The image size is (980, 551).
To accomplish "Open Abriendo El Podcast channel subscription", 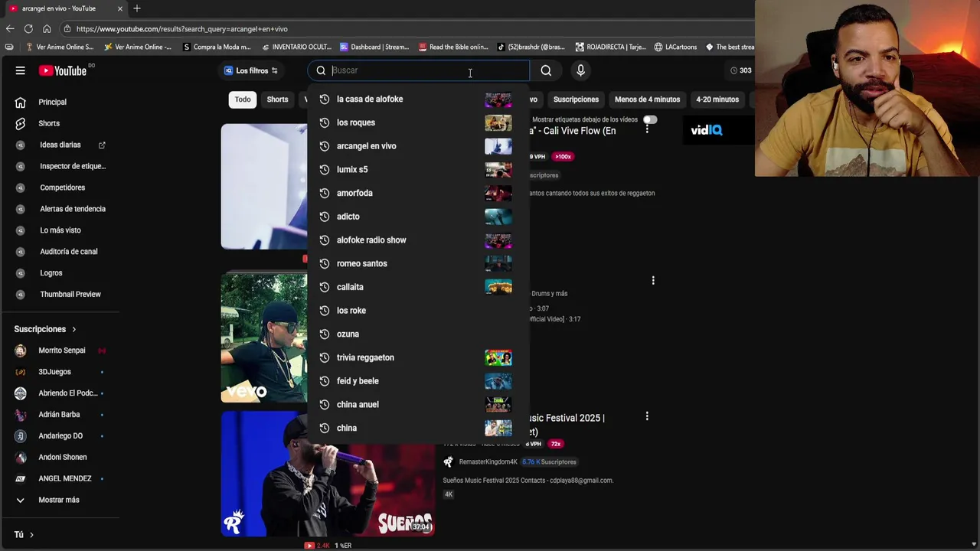I will click(67, 393).
